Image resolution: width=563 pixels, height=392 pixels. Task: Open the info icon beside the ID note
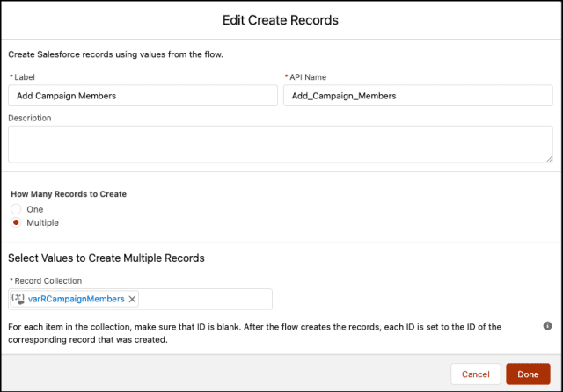(547, 326)
